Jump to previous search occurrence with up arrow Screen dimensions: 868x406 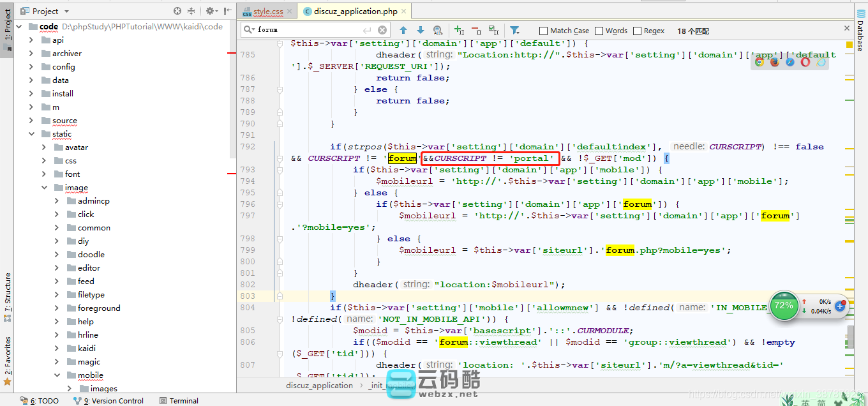click(x=403, y=30)
